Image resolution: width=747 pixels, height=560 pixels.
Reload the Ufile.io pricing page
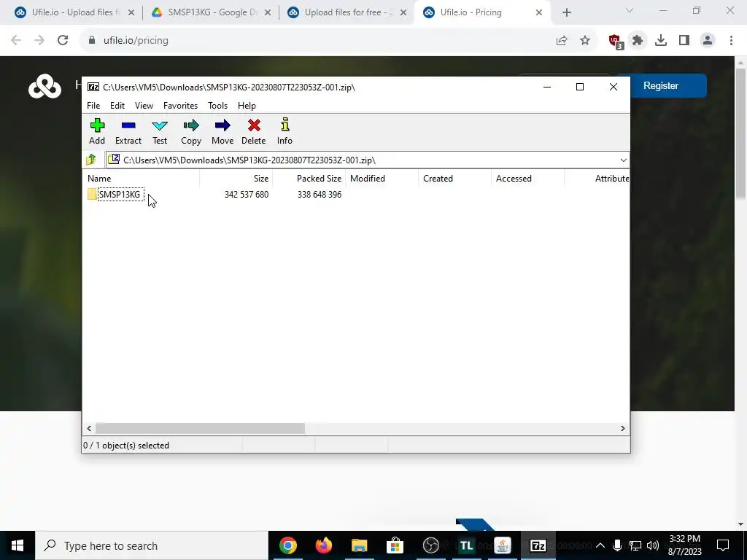click(63, 41)
